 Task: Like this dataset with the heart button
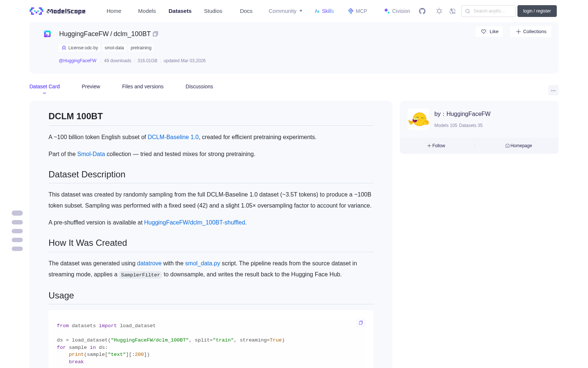coord(490,32)
